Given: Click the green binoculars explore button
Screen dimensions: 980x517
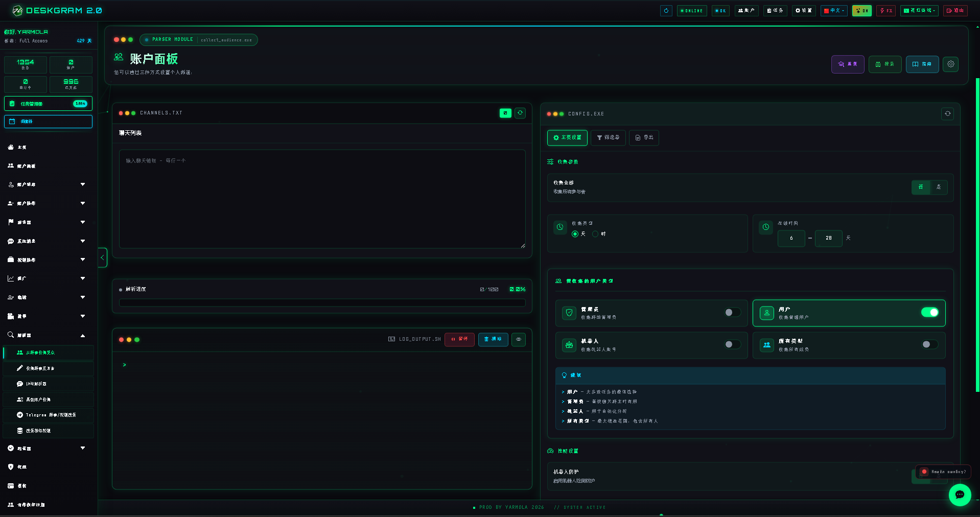Looking at the screenshot, I should click(885, 64).
